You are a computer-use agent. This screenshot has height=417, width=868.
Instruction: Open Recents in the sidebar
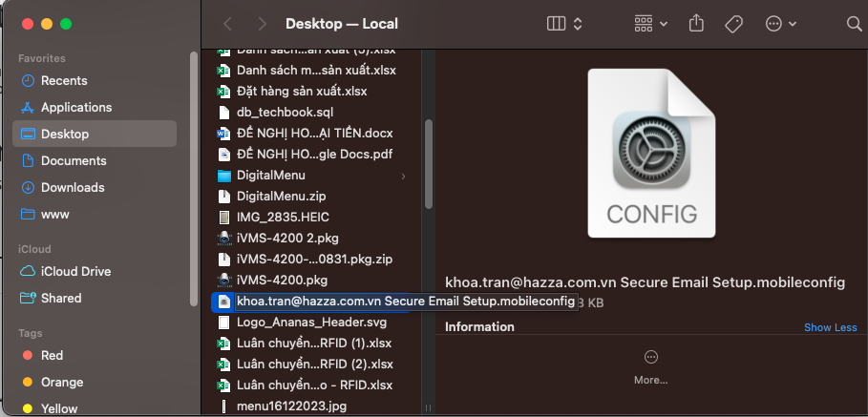95,81
